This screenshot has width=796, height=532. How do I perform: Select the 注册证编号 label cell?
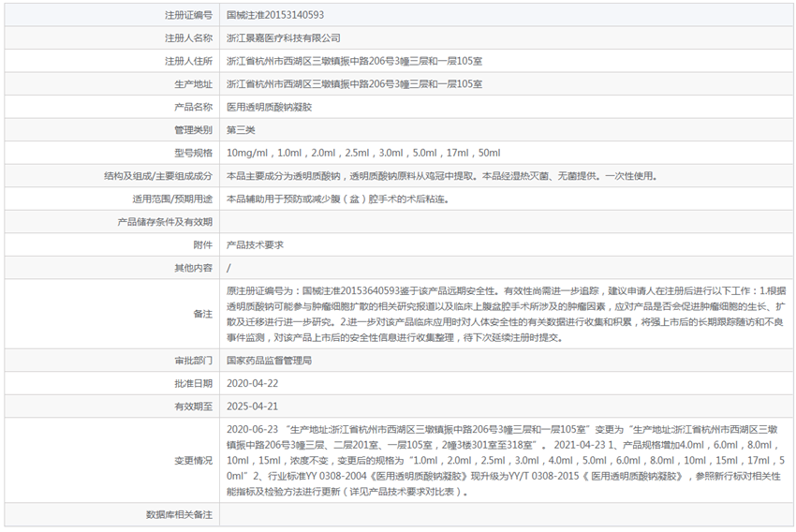point(111,15)
